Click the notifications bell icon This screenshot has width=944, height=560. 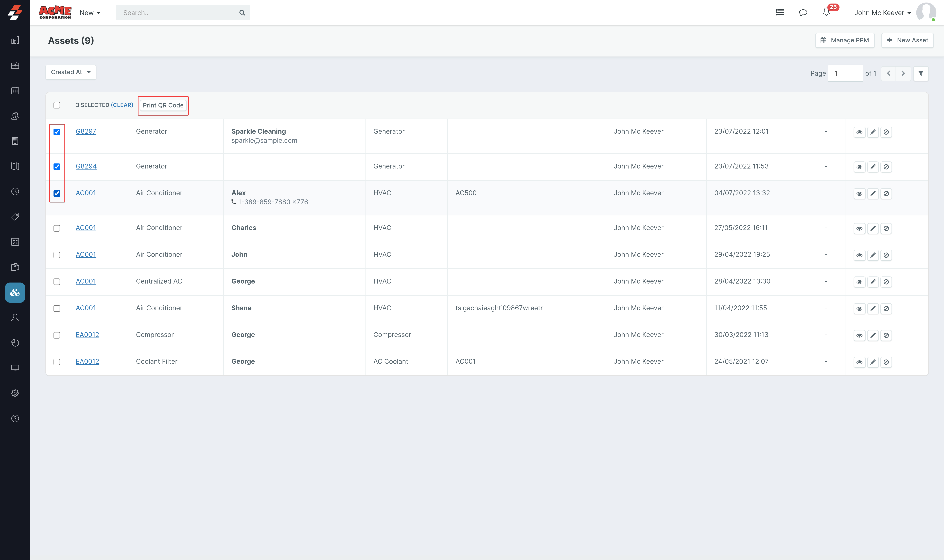pyautogui.click(x=826, y=12)
